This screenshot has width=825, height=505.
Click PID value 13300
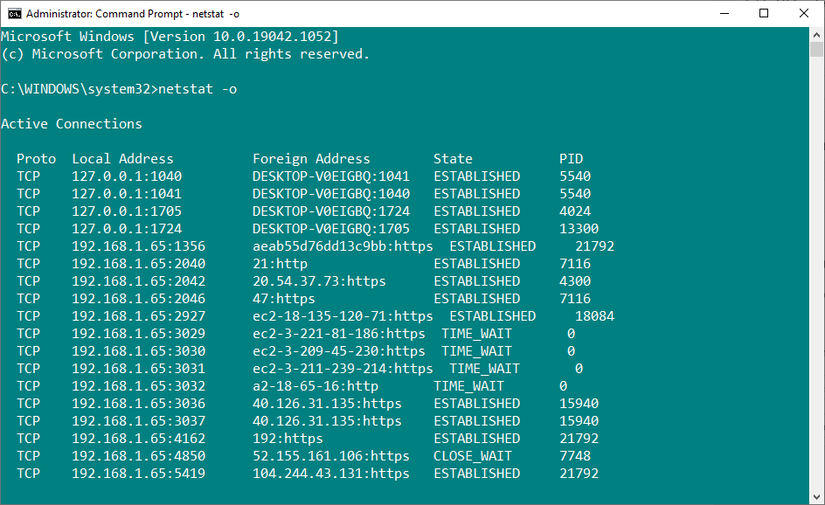(579, 228)
